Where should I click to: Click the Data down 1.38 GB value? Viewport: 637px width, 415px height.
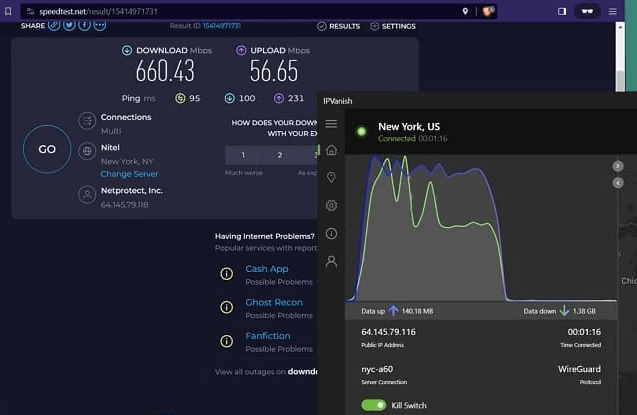[584, 311]
